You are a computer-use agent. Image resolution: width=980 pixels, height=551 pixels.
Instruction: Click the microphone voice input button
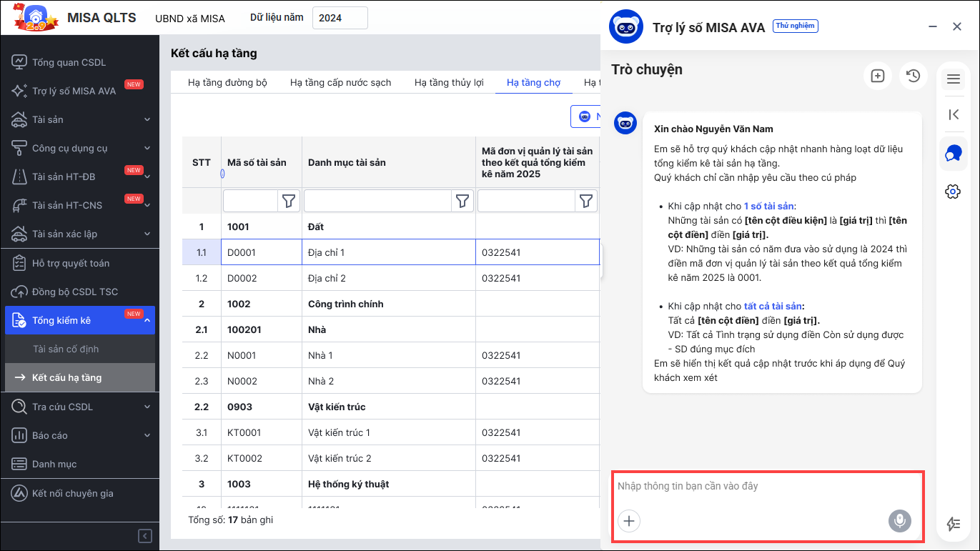click(899, 521)
